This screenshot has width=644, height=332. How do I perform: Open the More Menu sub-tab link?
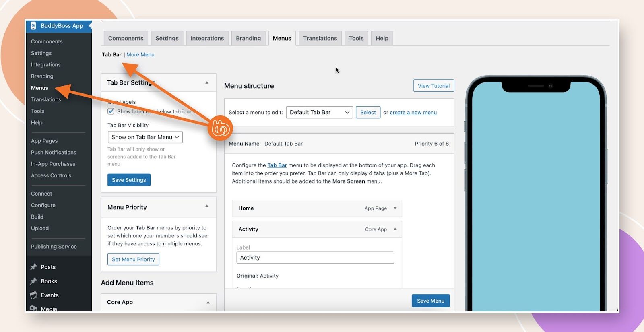tap(140, 55)
